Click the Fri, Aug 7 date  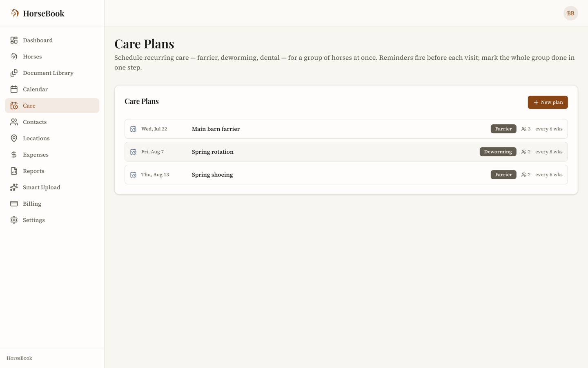click(153, 152)
